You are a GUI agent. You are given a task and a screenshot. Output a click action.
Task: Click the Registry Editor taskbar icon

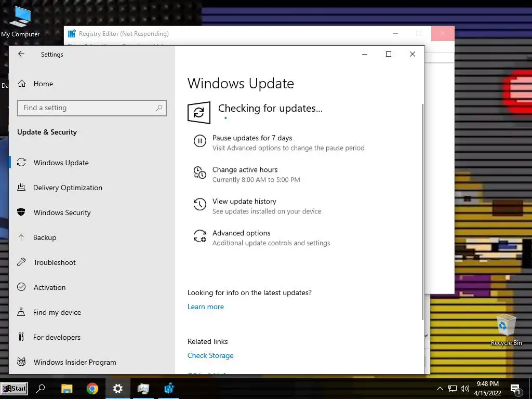[169, 389]
